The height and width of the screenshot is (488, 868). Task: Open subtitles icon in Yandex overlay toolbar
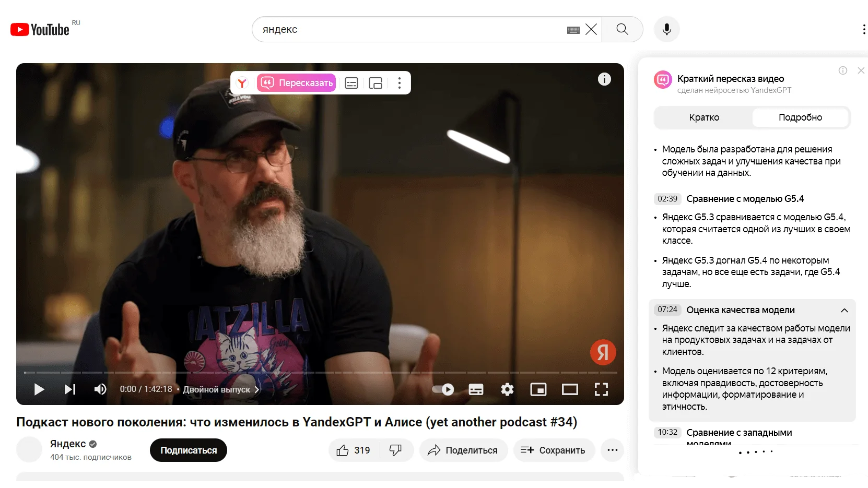tap(351, 83)
